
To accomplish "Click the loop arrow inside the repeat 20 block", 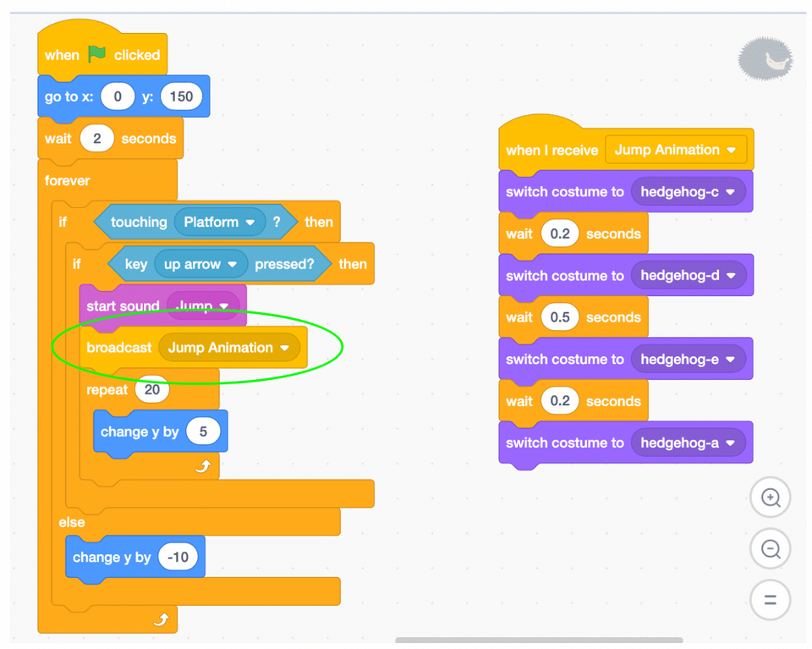I will [203, 464].
